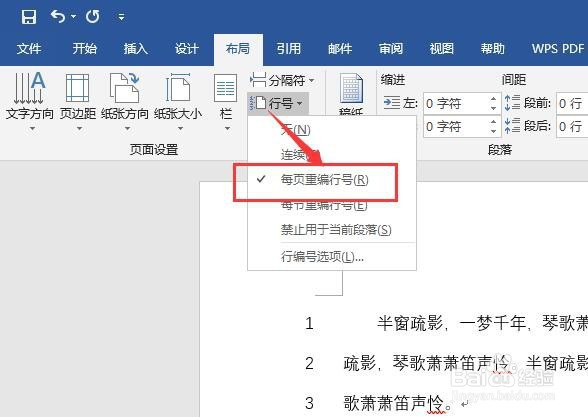Switch to the 引用 tab
This screenshot has height=417, width=588.
289,48
